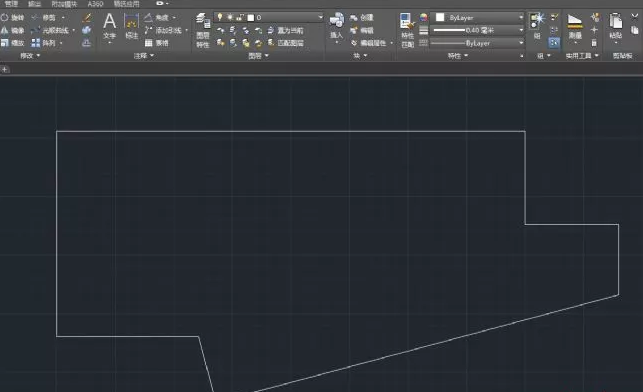This screenshot has height=392, width=643.
Task: Open Properties palette via panel corner arrow
Action: (522, 56)
